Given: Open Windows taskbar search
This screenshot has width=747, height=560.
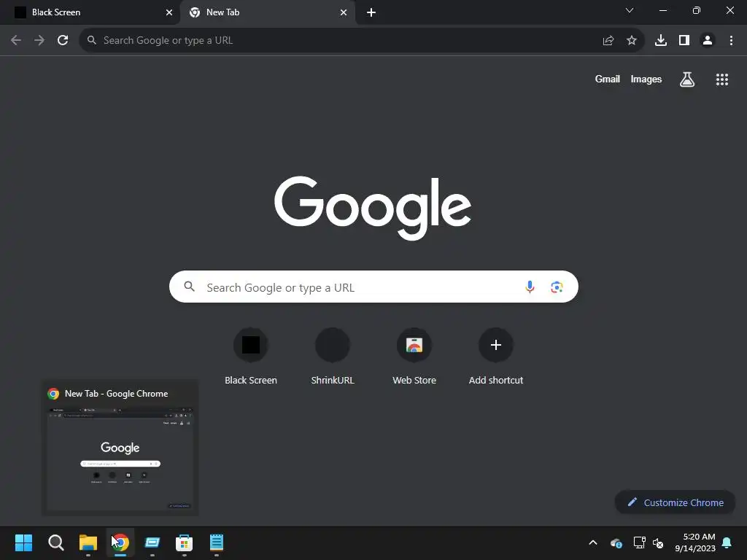Looking at the screenshot, I should pyautogui.click(x=56, y=542).
